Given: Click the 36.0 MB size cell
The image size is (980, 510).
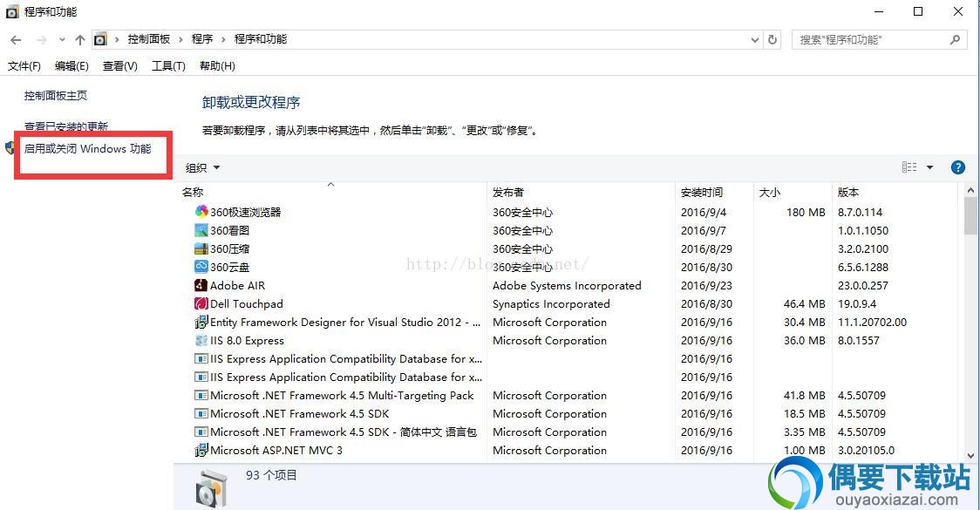Looking at the screenshot, I should click(805, 341).
